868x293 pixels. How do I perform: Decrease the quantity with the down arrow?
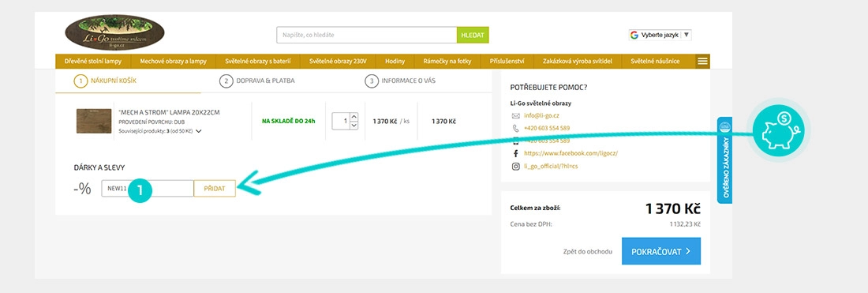354,126
